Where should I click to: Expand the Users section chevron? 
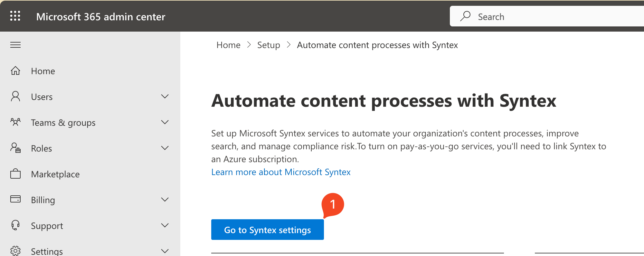point(165,96)
